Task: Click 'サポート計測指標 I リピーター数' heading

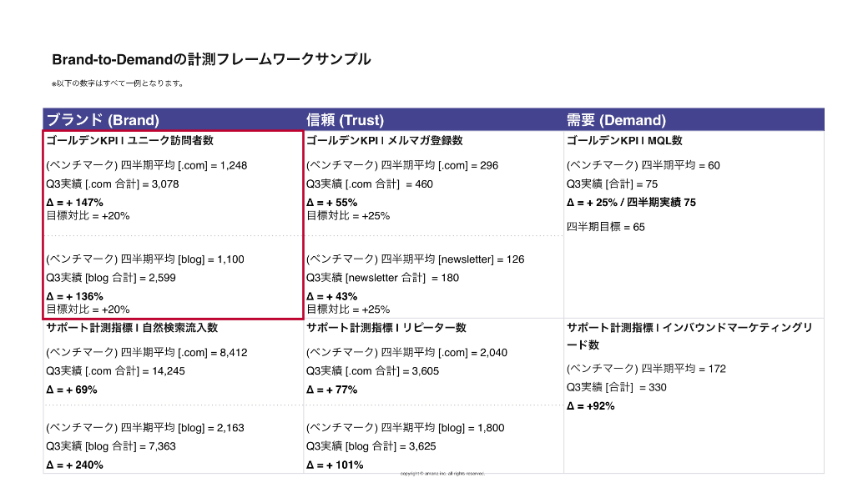Action: coord(386,328)
